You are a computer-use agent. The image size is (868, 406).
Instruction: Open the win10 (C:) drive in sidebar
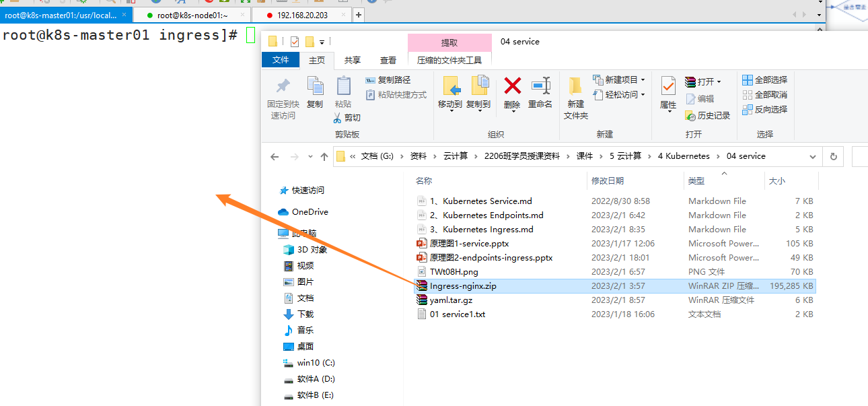(x=316, y=363)
